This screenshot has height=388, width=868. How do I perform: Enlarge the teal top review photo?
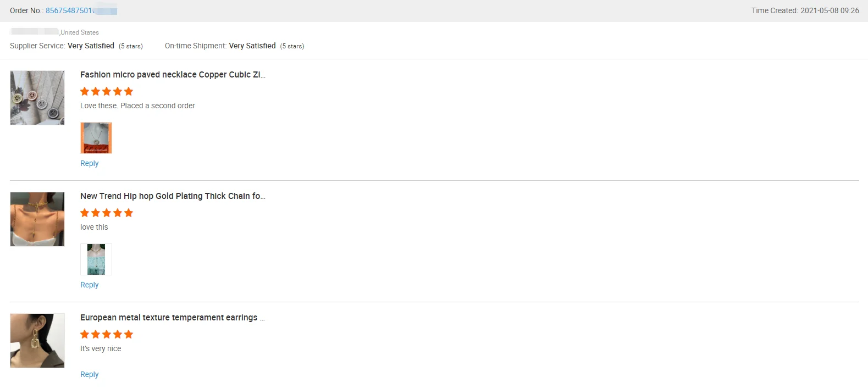[x=96, y=259]
